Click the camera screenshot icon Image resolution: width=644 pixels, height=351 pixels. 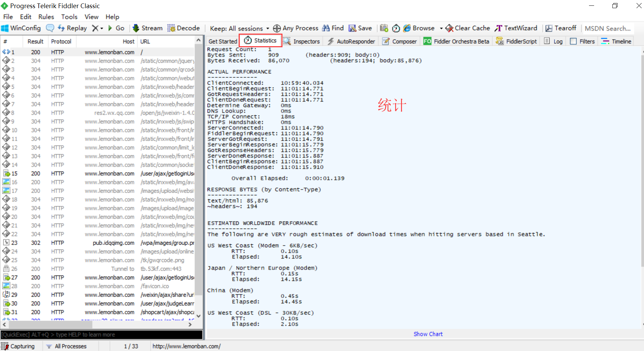pyautogui.click(x=384, y=28)
